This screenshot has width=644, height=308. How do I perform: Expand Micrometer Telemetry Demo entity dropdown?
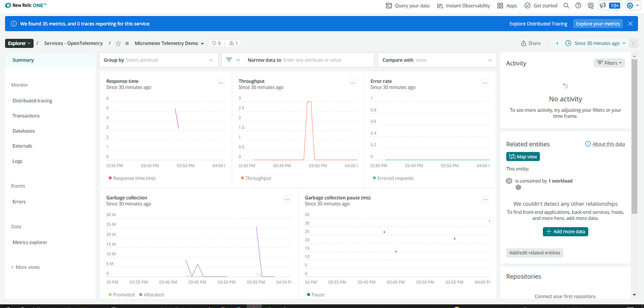(169, 43)
